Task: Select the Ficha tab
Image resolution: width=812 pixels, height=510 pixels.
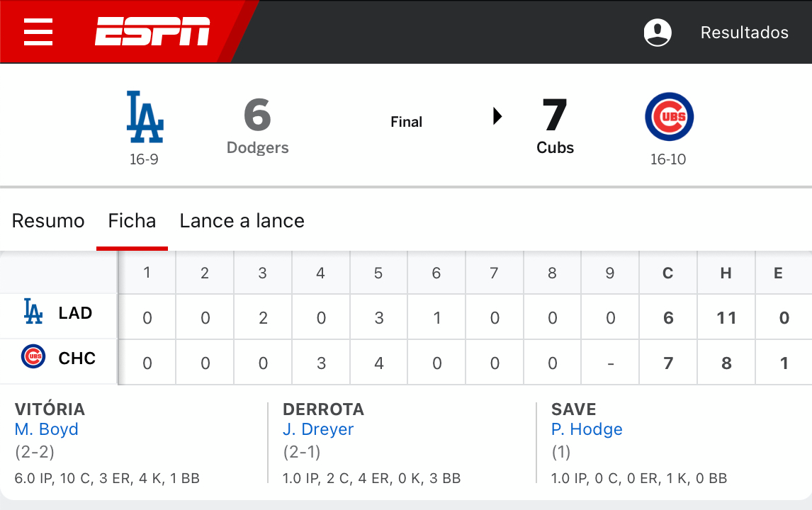Action: point(132,221)
